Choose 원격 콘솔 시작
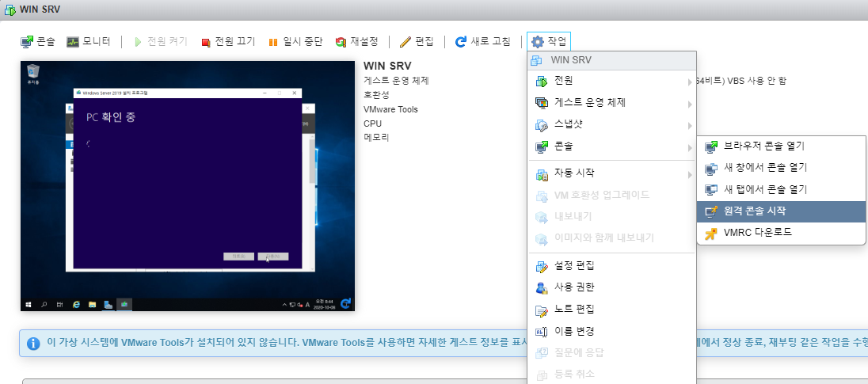Image resolution: width=868 pixels, height=384 pixels. coord(781,211)
